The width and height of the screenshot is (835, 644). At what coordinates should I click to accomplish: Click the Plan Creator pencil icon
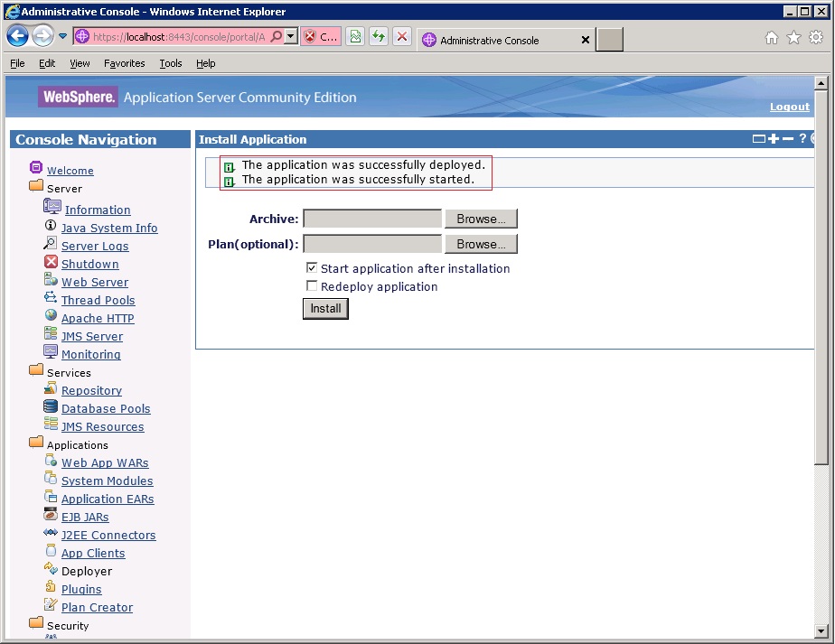[51, 604]
